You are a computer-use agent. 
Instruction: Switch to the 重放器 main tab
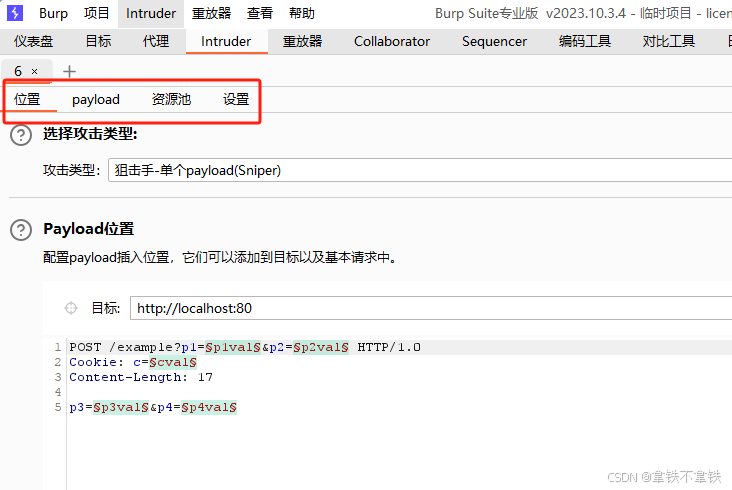(x=303, y=41)
